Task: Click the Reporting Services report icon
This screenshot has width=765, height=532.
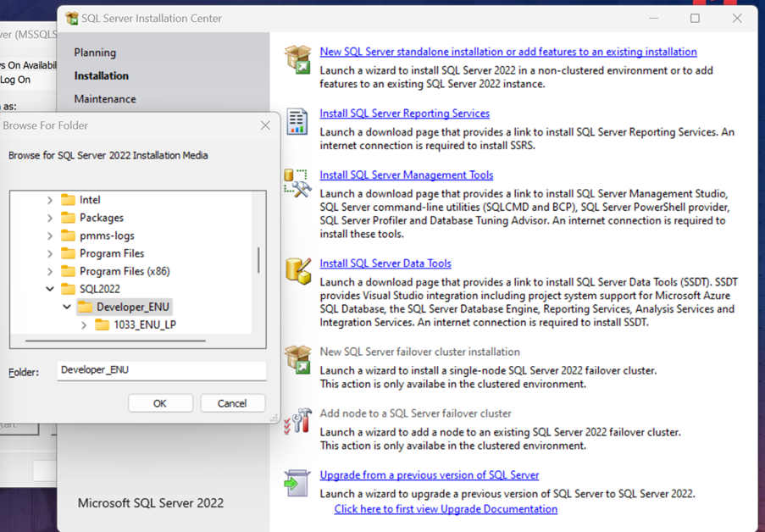Action: click(297, 120)
